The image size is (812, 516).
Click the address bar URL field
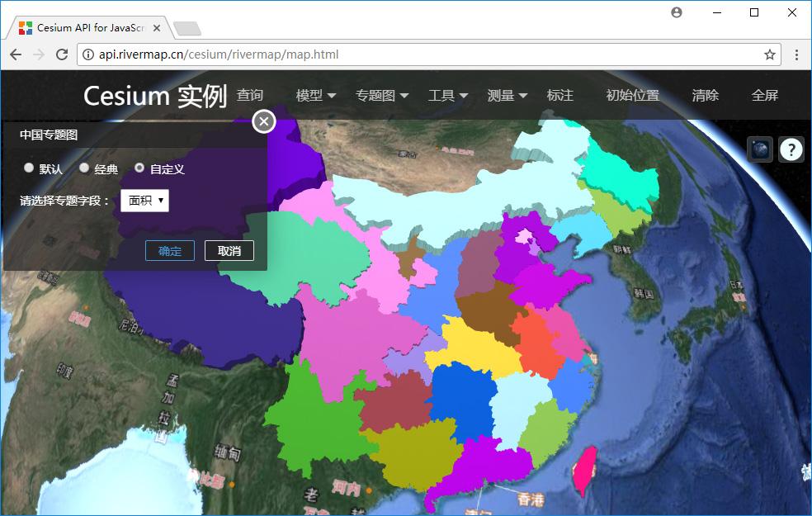429,54
